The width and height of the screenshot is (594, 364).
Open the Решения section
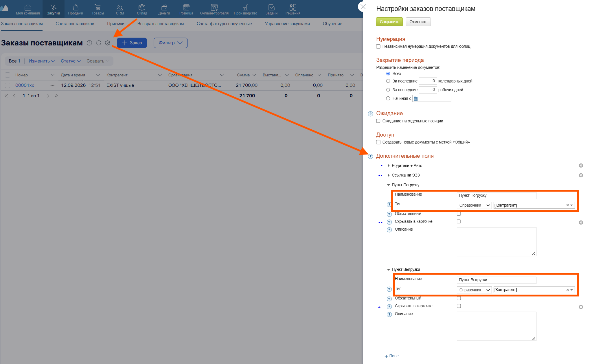(293, 9)
